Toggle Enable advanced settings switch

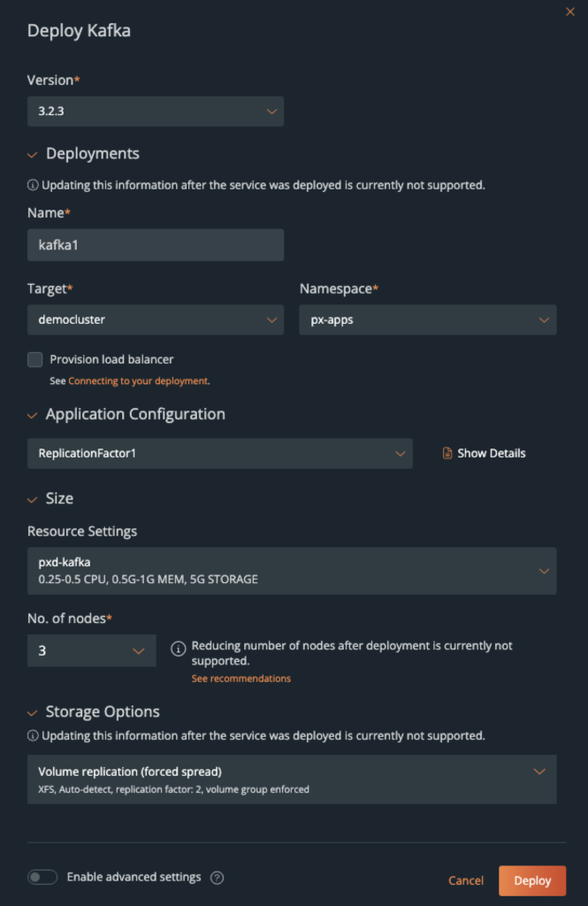(42, 877)
